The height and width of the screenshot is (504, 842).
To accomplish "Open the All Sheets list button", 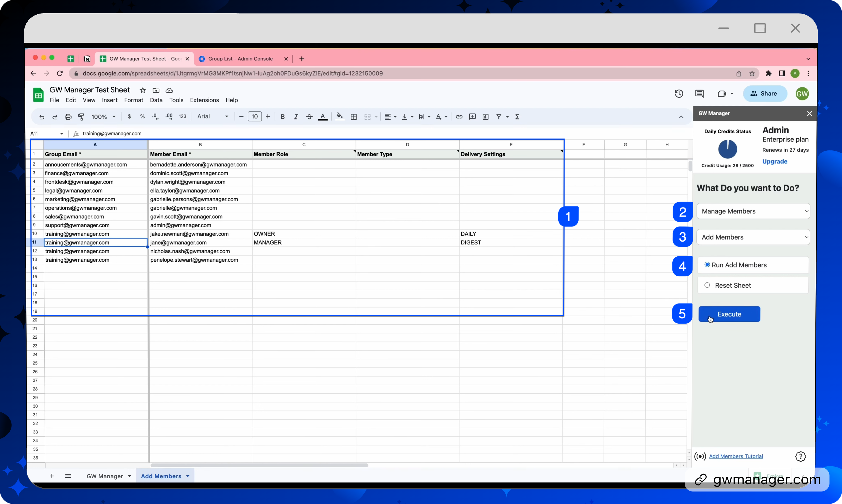I will [x=68, y=476].
